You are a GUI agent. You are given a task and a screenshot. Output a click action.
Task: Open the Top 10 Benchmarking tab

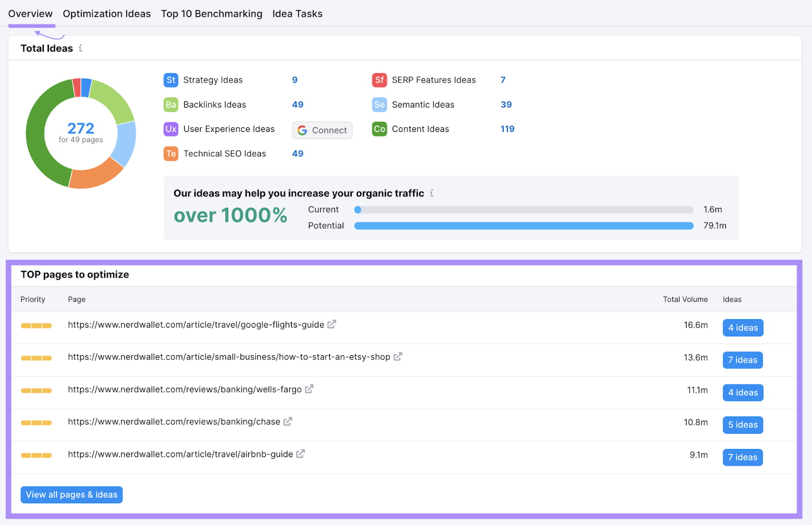pos(212,14)
